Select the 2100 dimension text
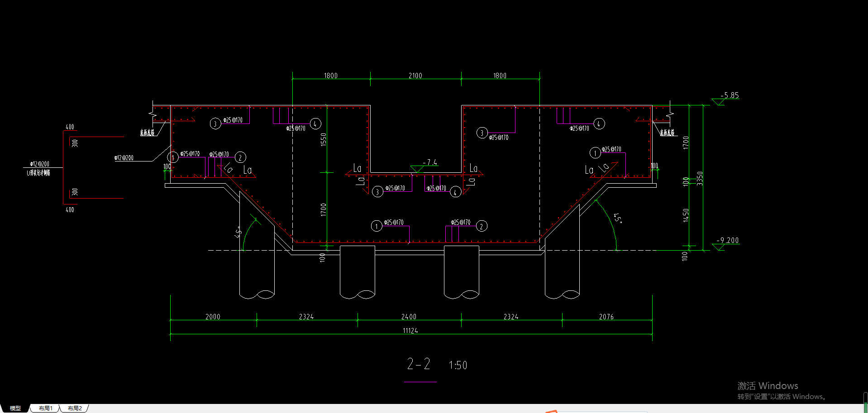The image size is (868, 413). pyautogui.click(x=415, y=76)
